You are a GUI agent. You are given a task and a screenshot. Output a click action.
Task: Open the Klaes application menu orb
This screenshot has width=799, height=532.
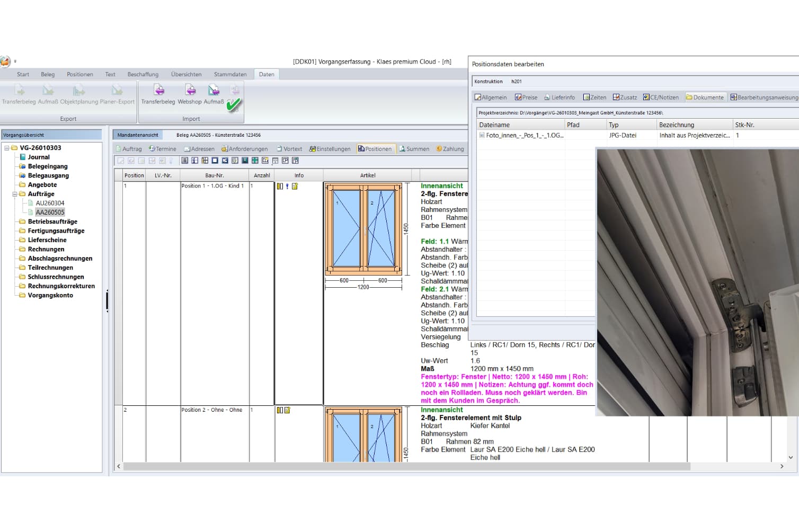click(5, 61)
